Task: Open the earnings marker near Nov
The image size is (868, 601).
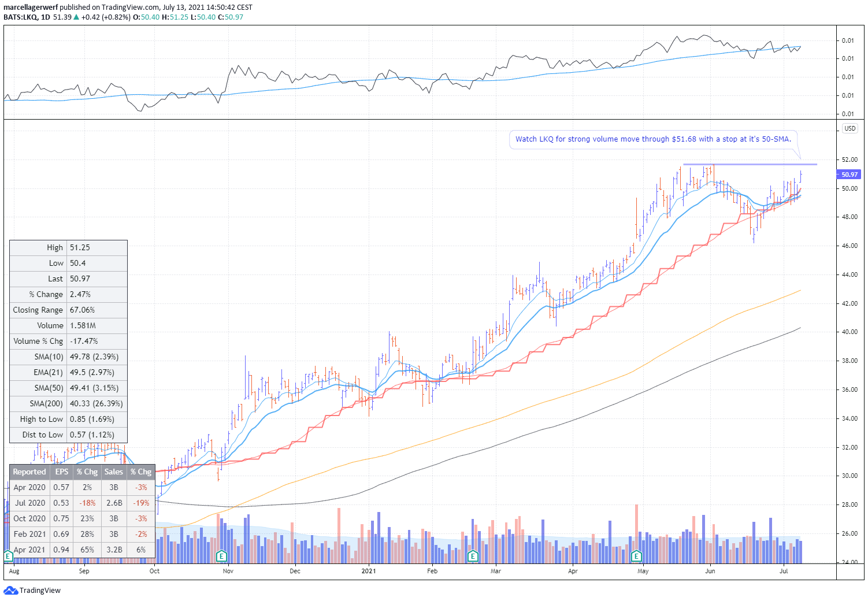Action: [x=221, y=557]
